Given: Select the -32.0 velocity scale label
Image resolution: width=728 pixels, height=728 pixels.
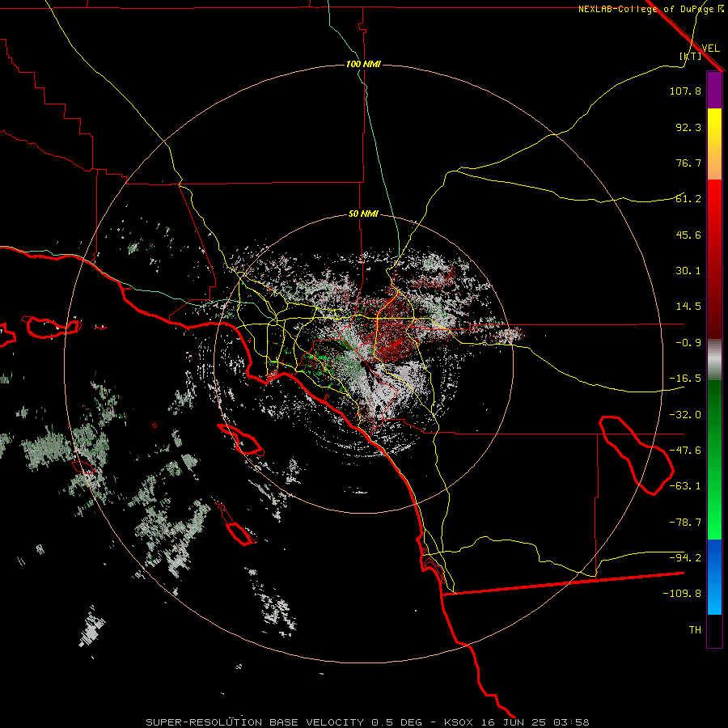Looking at the screenshot, I should [685, 415].
